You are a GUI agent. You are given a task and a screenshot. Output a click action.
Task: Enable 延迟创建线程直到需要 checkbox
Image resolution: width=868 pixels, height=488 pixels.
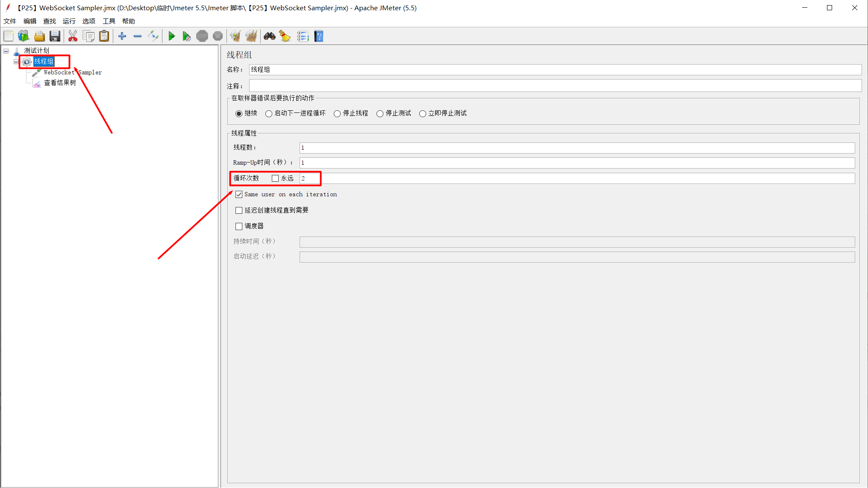[239, 210]
